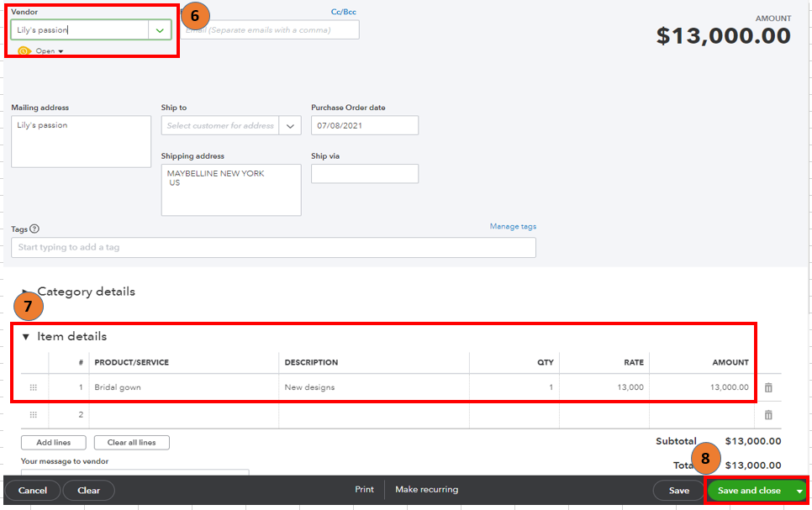Click the trash icon on empty line 2
The image size is (812, 510).
(768, 413)
